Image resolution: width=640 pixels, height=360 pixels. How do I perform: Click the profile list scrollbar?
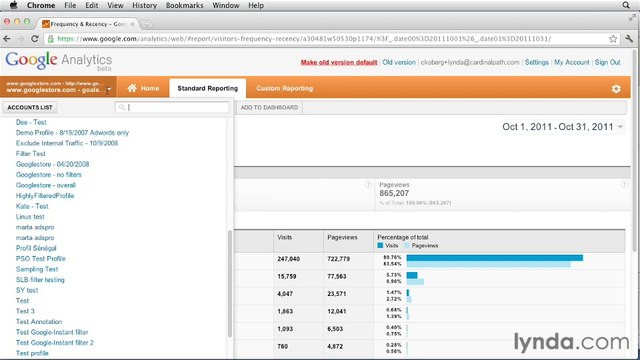[230, 284]
